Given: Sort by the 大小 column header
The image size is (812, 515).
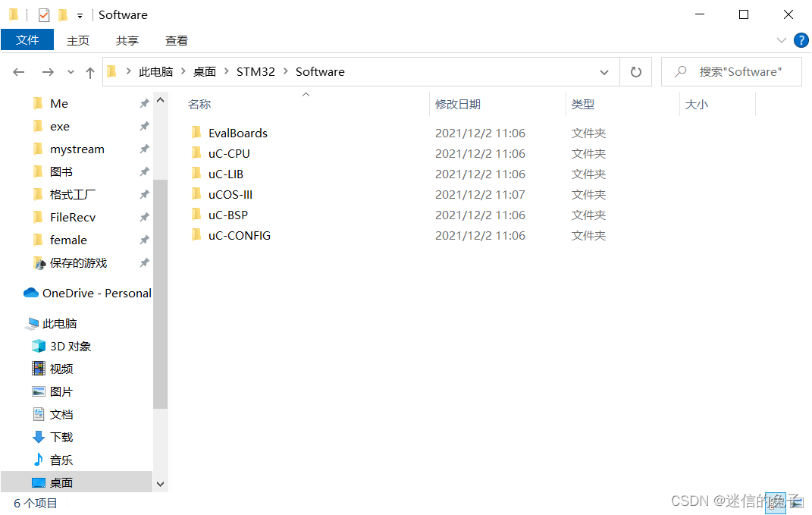Looking at the screenshot, I should point(697,104).
